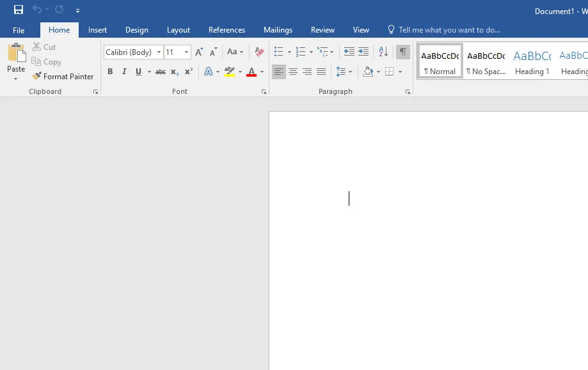The width and height of the screenshot is (588, 370).
Task: Undo the last action
Action: pyautogui.click(x=36, y=10)
